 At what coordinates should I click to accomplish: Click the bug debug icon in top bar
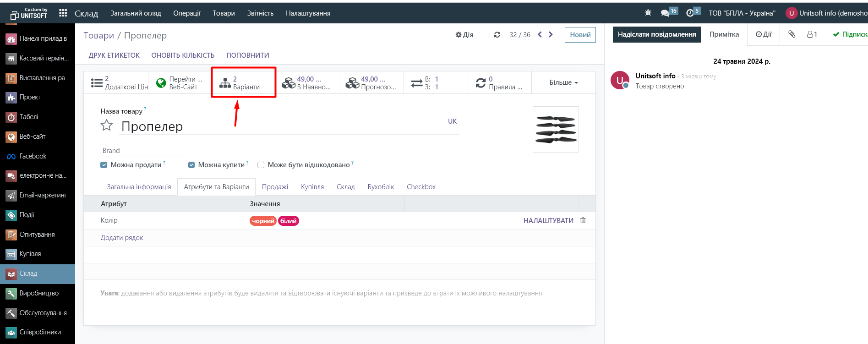tap(648, 13)
